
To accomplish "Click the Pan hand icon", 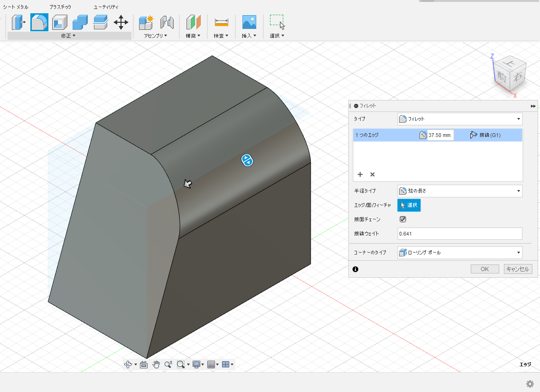I will 156,365.
